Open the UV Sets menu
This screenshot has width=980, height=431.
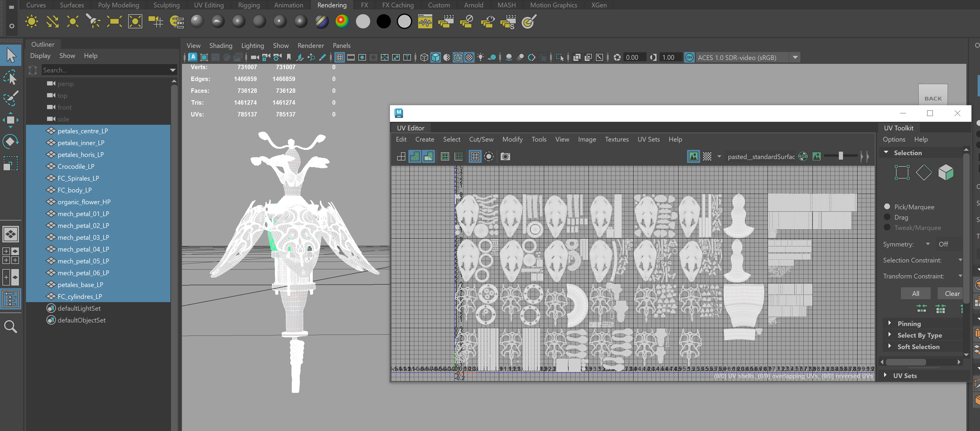648,140
